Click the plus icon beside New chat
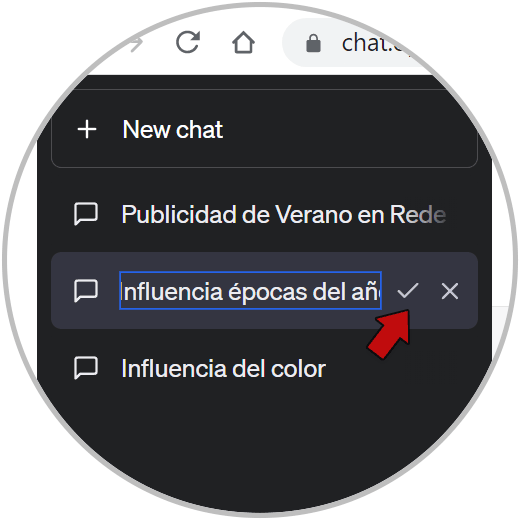This screenshot has height=520, width=520. click(87, 129)
